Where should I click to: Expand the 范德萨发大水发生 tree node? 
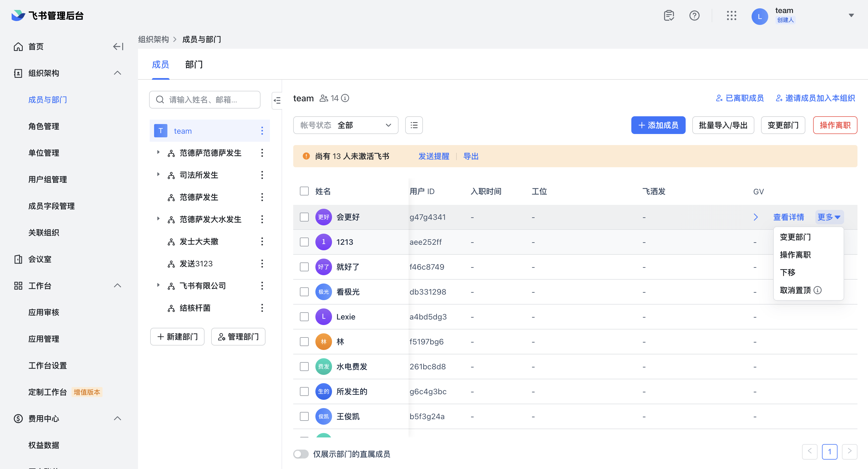[158, 218]
